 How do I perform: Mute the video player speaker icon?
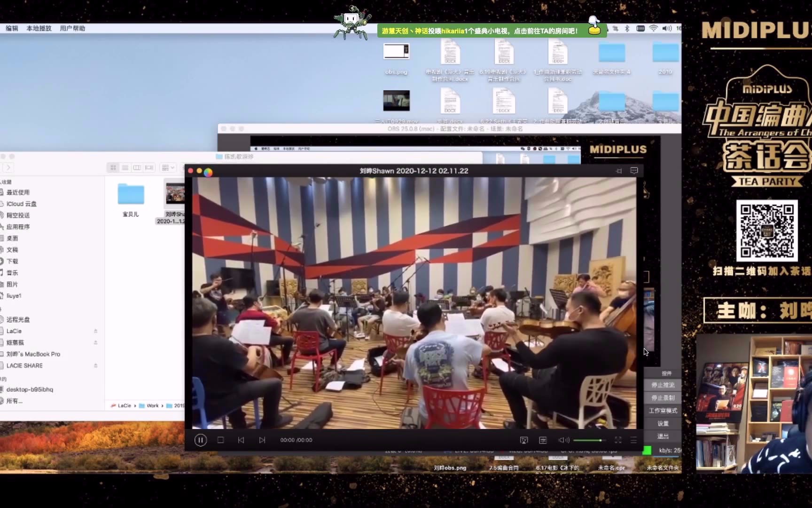(563, 440)
